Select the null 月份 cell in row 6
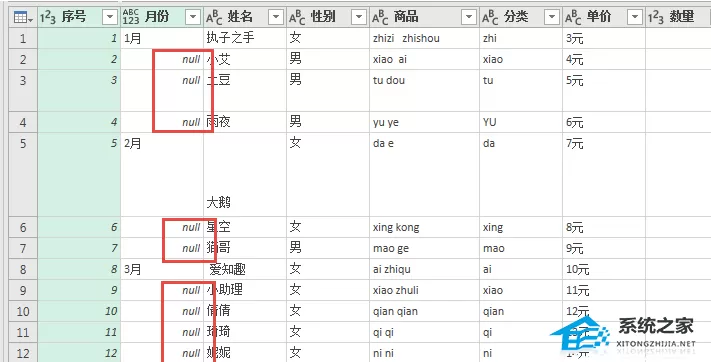Image resolution: width=711 pixels, height=362 pixels. [x=162, y=227]
